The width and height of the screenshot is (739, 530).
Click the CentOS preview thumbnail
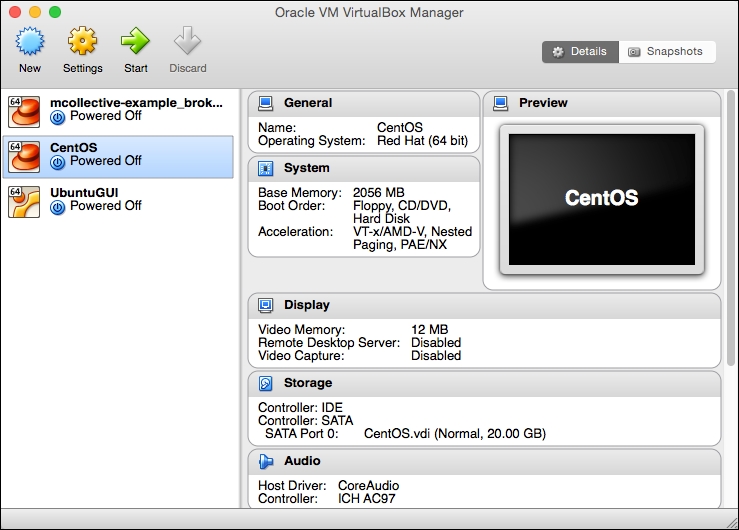[x=602, y=199]
